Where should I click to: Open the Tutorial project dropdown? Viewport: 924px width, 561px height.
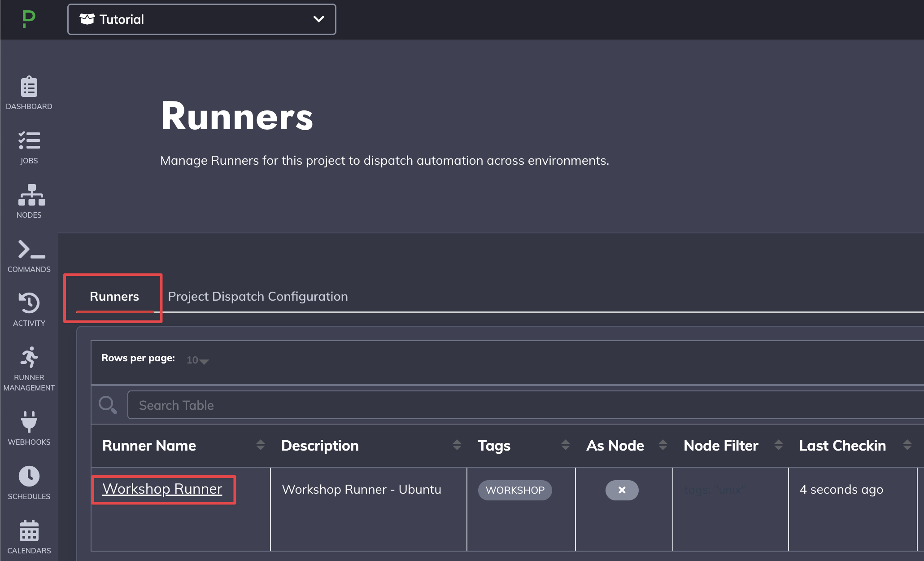pos(202,19)
